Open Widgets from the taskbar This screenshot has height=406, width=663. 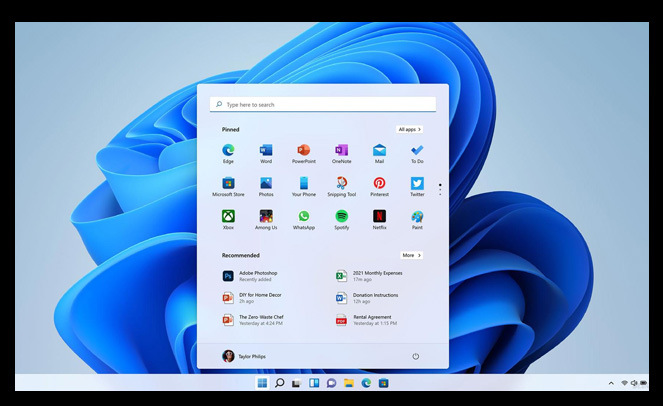coord(314,383)
